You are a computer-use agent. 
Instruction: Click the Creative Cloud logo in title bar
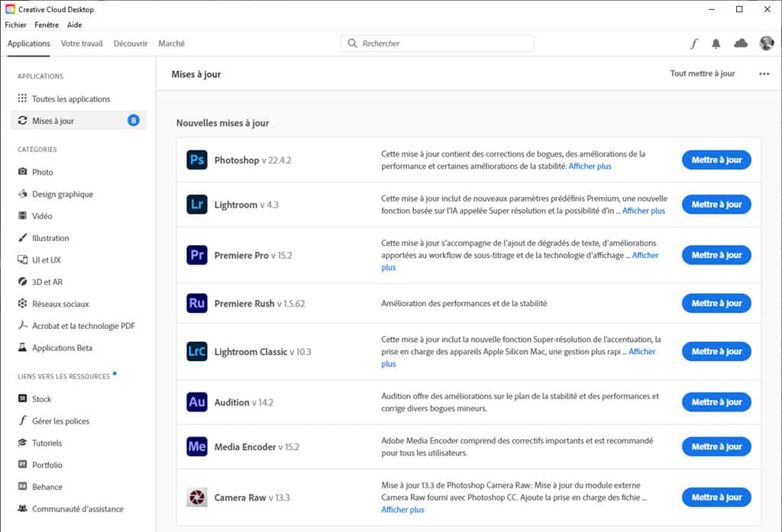point(10,9)
